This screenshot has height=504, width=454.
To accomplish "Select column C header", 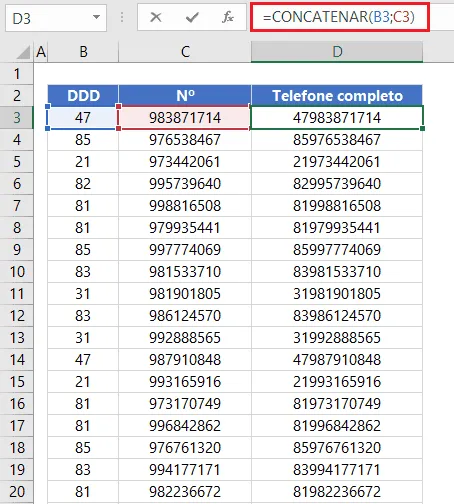I will coord(185,52).
